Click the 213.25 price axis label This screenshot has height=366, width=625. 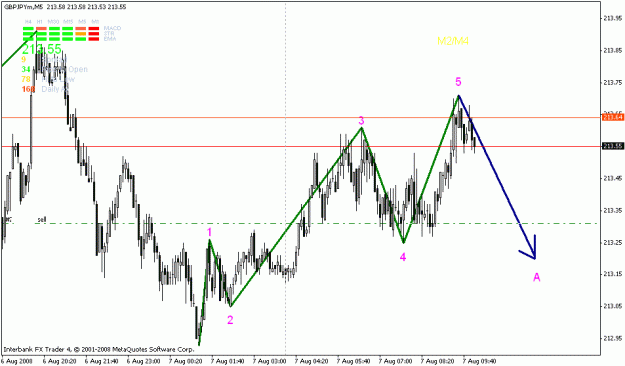pos(613,242)
